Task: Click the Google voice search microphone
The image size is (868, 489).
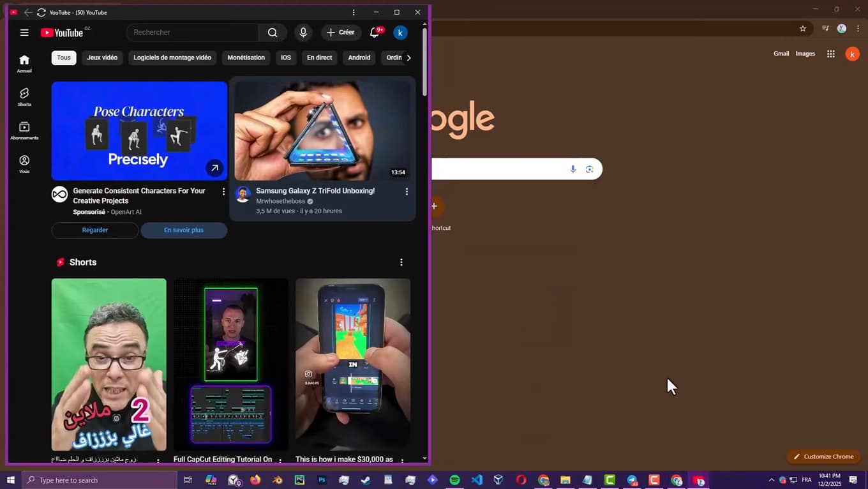Action: point(573,169)
